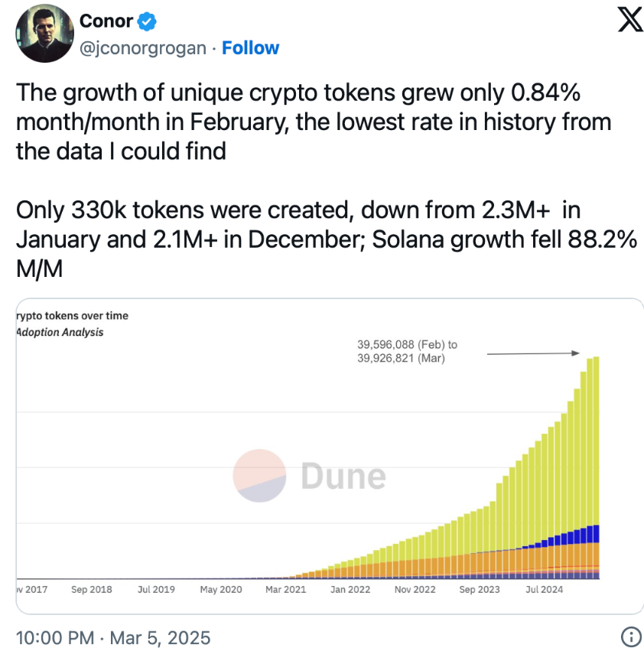Open the 10:00 PM · Mar 5, 2025 timestamp
Viewport: 644px width, 651px height.
(113, 637)
